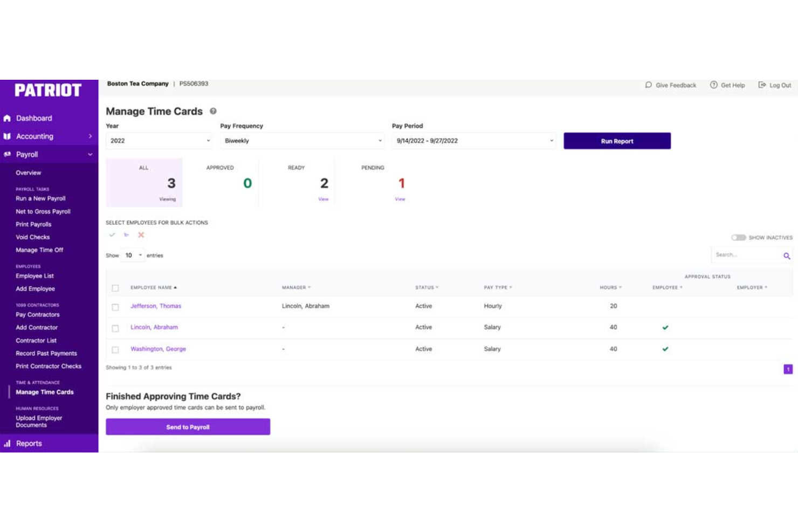The image size is (798, 532).
Task: Select Employee List in the sidebar
Action: coord(35,276)
